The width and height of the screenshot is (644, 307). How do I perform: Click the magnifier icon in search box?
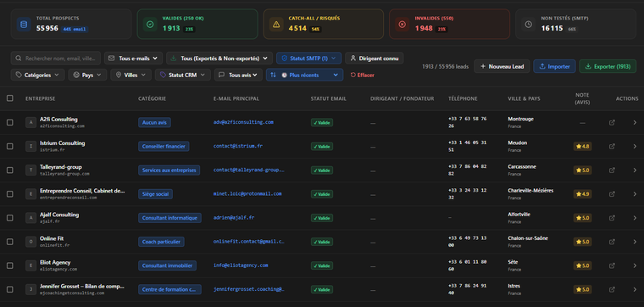click(18, 59)
